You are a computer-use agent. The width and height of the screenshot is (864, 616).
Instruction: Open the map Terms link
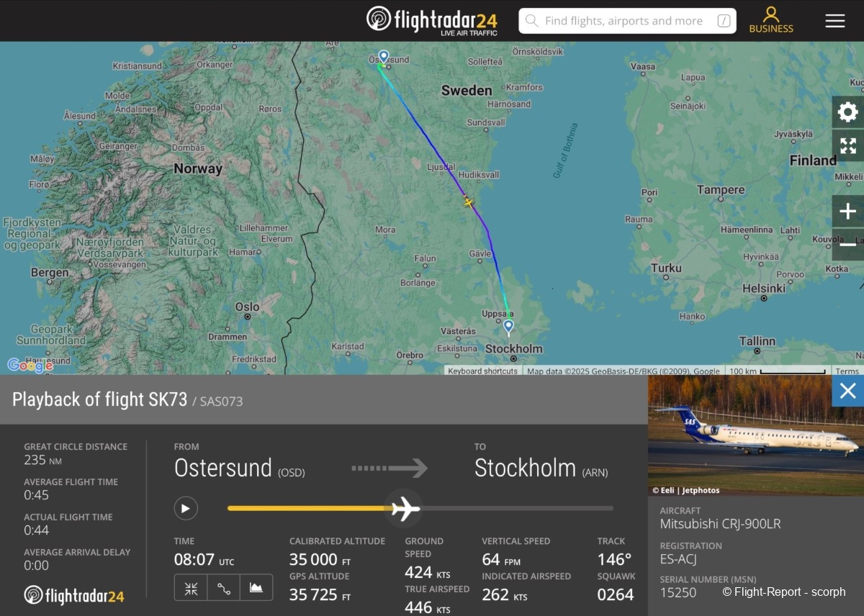coord(847,371)
